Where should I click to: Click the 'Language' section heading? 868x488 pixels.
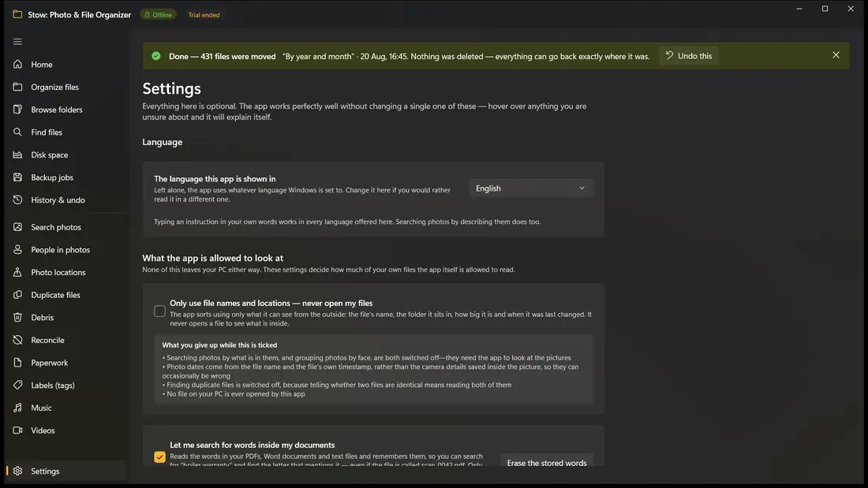click(x=163, y=142)
